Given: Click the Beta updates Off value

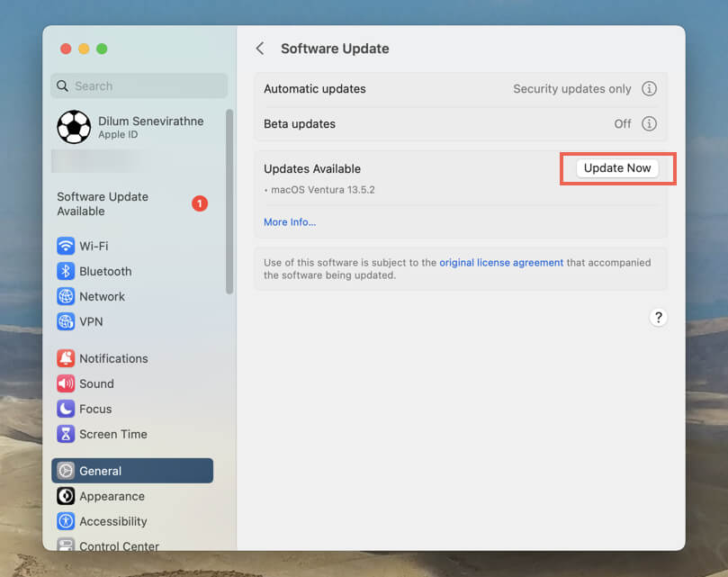Looking at the screenshot, I should tap(623, 124).
